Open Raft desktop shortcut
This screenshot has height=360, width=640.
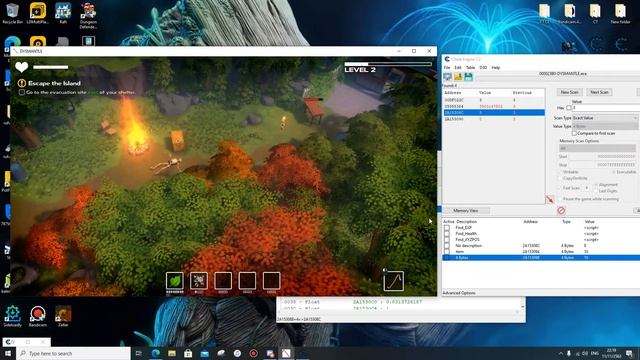click(x=63, y=13)
